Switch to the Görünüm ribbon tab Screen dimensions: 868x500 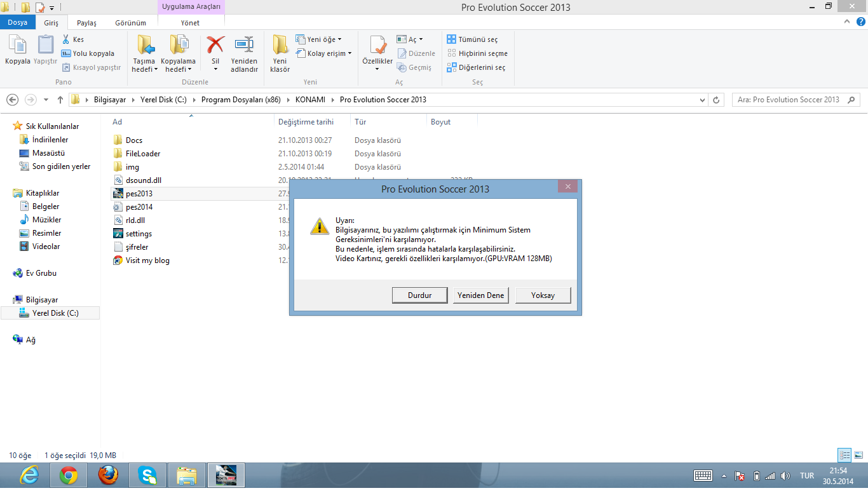[130, 23]
